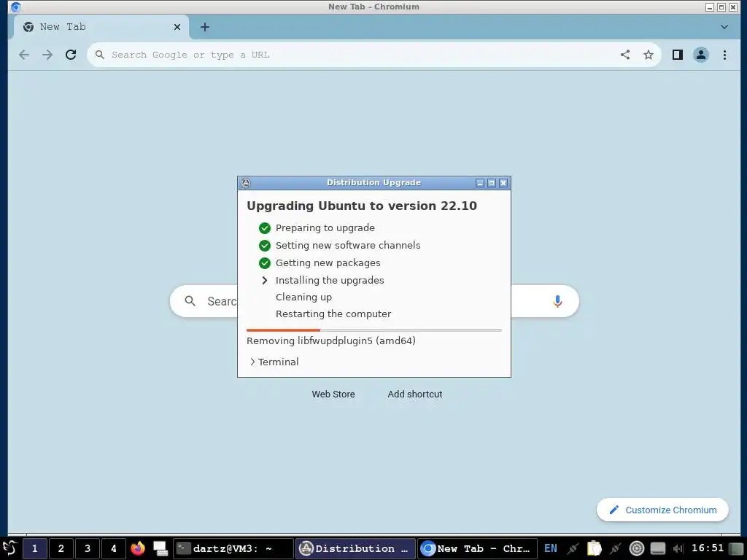Viewport: 747px width, 560px height.
Task: Switch to workspace 2
Action: click(61, 548)
